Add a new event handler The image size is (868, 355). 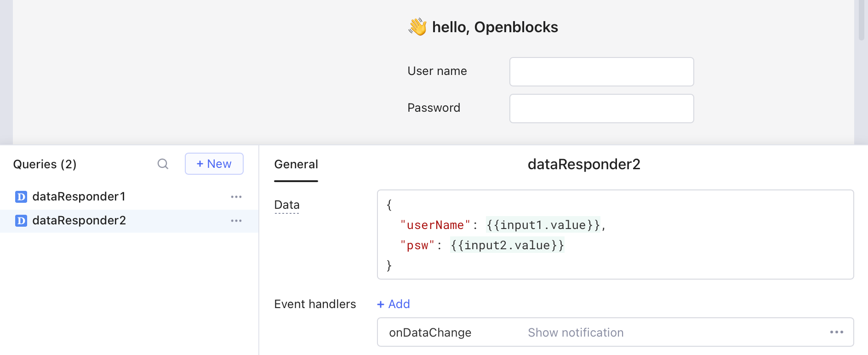point(394,304)
